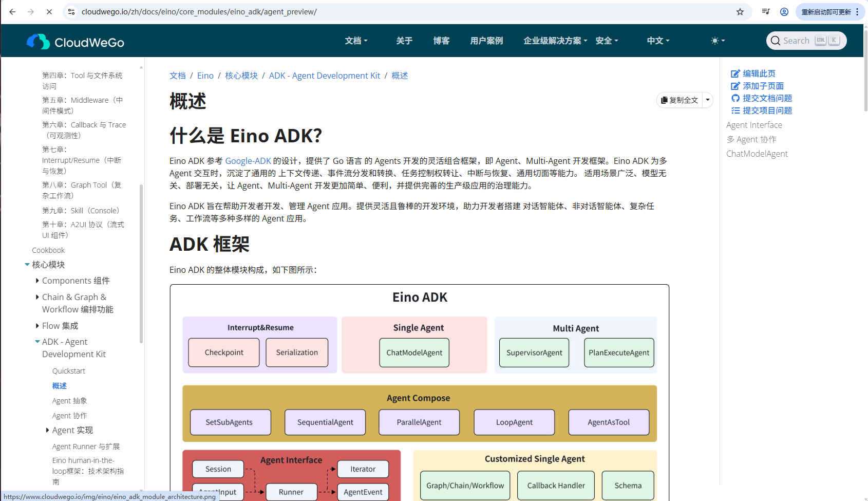868x501 pixels.
Task: Click the GitHub icon for 提交文档问题
Action: [x=735, y=98]
